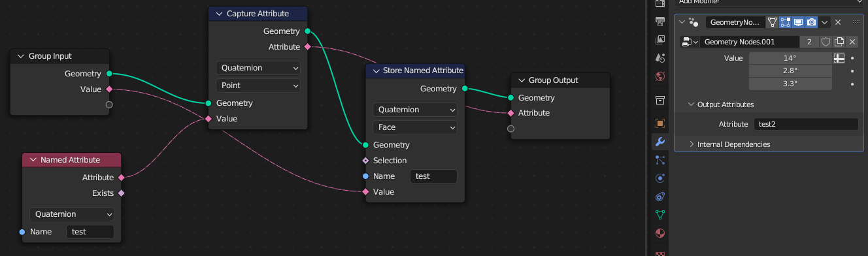Open the Scene properties tab

point(660,57)
